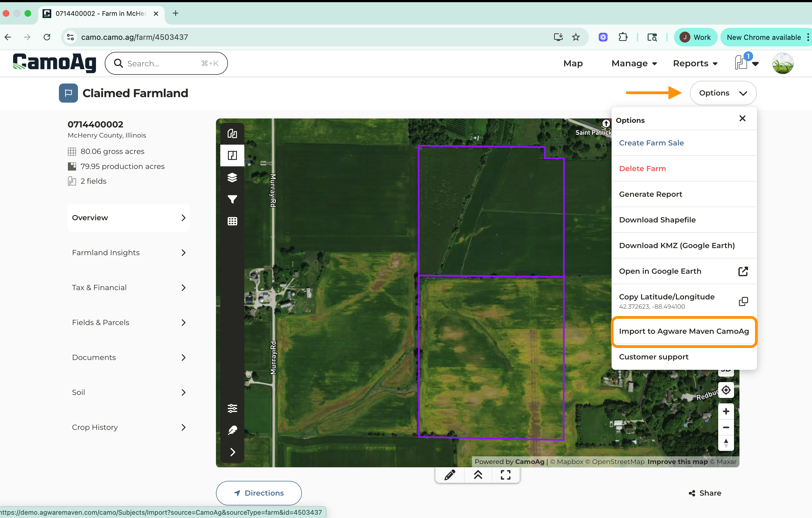Reload the browser page
This screenshot has width=812, height=518.
tap(47, 37)
